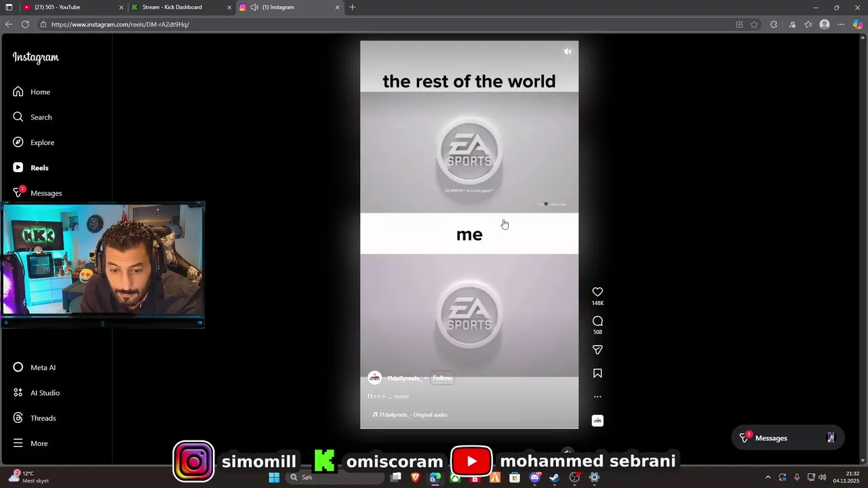Image resolution: width=868 pixels, height=488 pixels.
Task: Go back in browser
Action: 9,24
